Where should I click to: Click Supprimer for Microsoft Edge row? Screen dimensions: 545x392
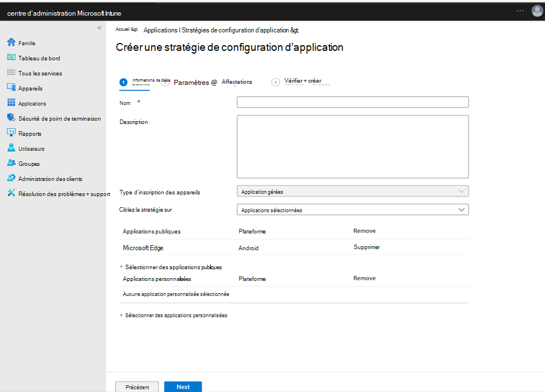point(367,247)
